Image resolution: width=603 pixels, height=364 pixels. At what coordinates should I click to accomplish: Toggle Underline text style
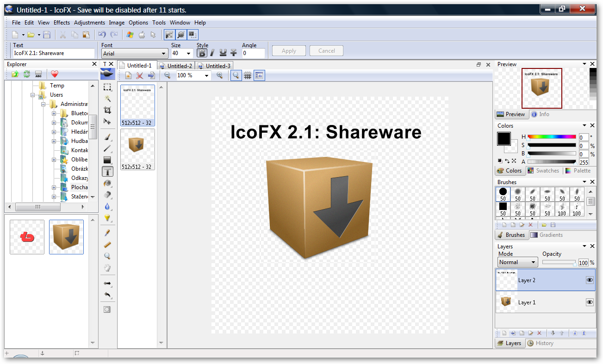pos(223,53)
